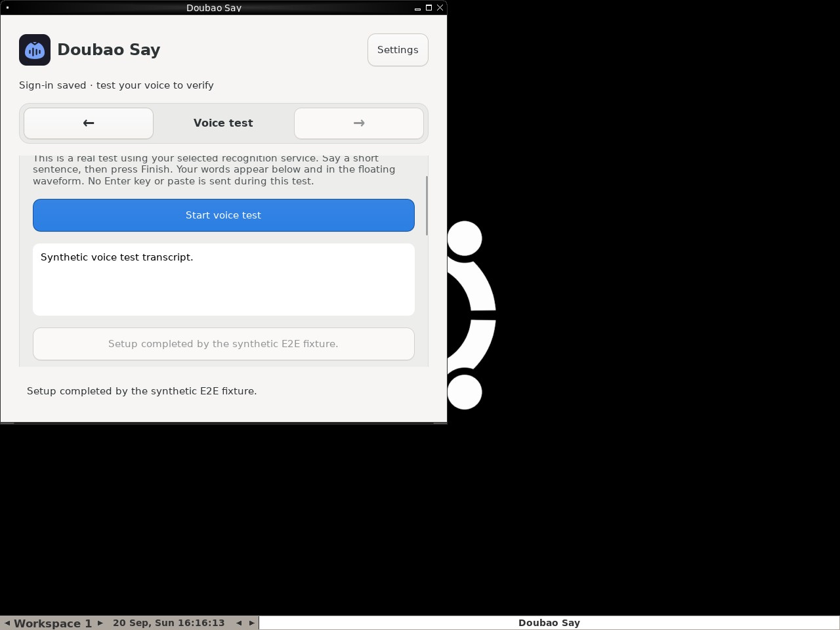Click the disabled Setup completed button

224,344
